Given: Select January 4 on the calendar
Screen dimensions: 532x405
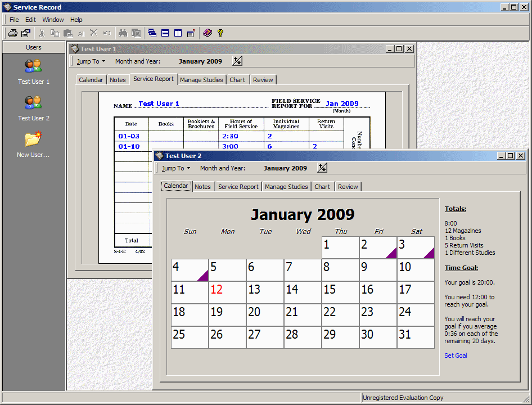Looking at the screenshot, I should coord(190,270).
